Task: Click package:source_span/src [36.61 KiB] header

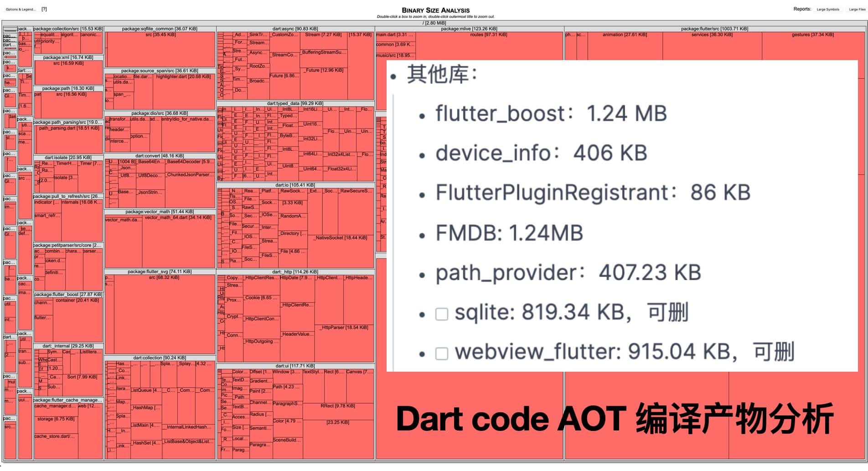Action: click(160, 71)
